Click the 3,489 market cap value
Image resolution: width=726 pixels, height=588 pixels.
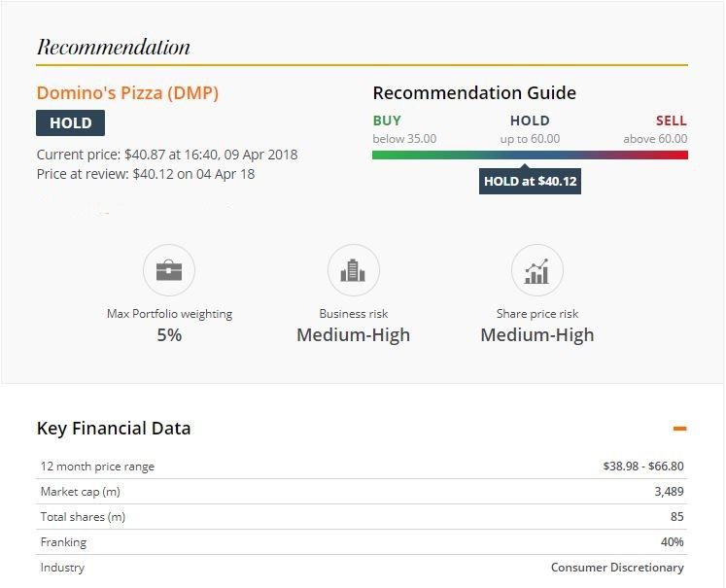coord(669,492)
